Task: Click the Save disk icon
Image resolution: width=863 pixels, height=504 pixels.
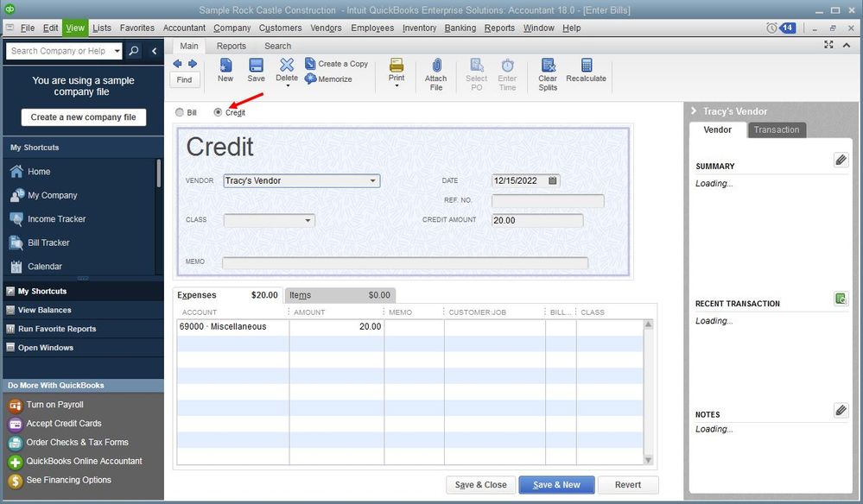Action: pos(256,65)
